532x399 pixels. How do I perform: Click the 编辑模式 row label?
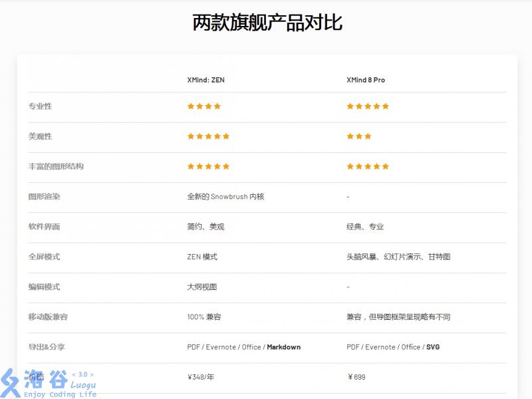44,287
